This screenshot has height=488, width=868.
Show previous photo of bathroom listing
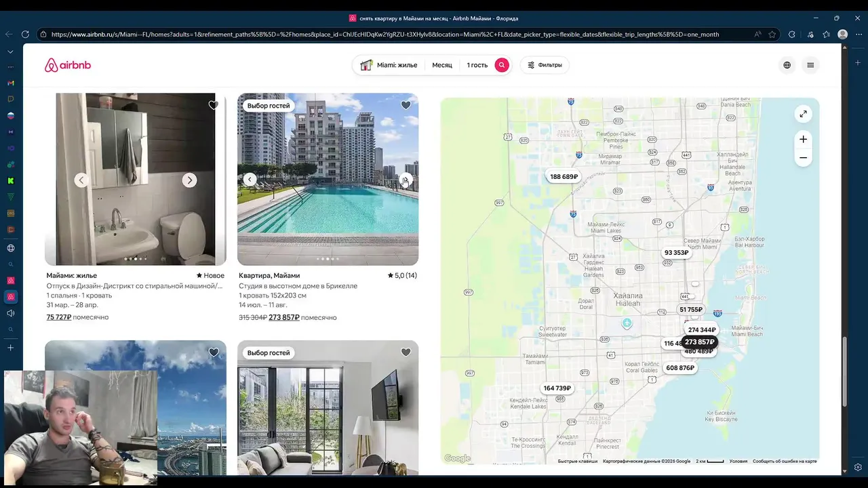pyautogui.click(x=81, y=180)
